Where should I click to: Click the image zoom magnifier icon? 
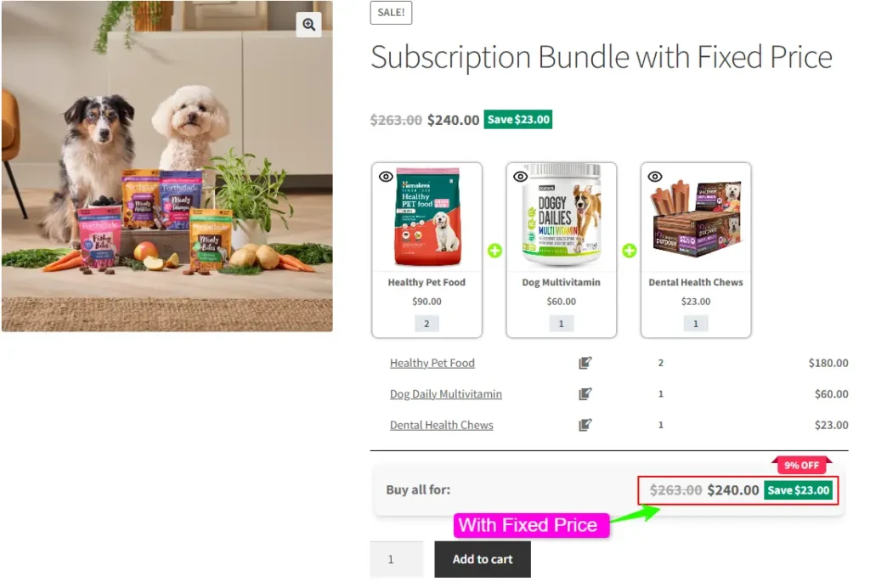308,25
